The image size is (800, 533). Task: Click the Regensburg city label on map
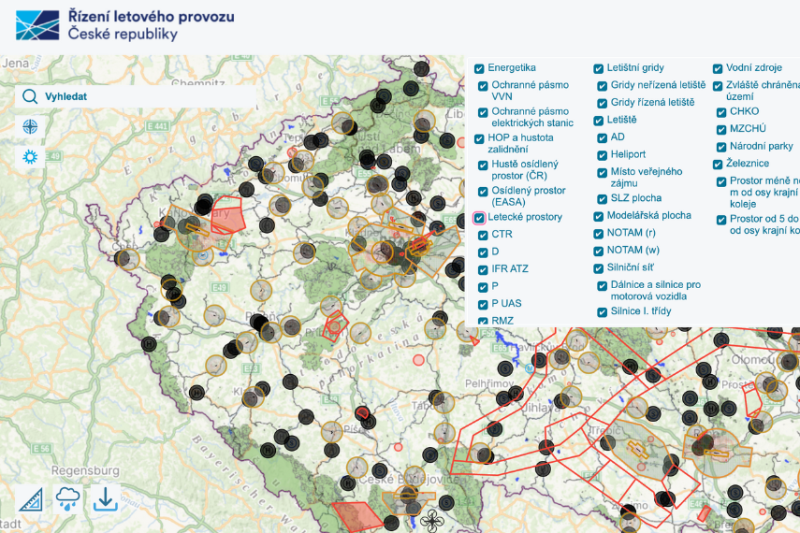coord(85,470)
